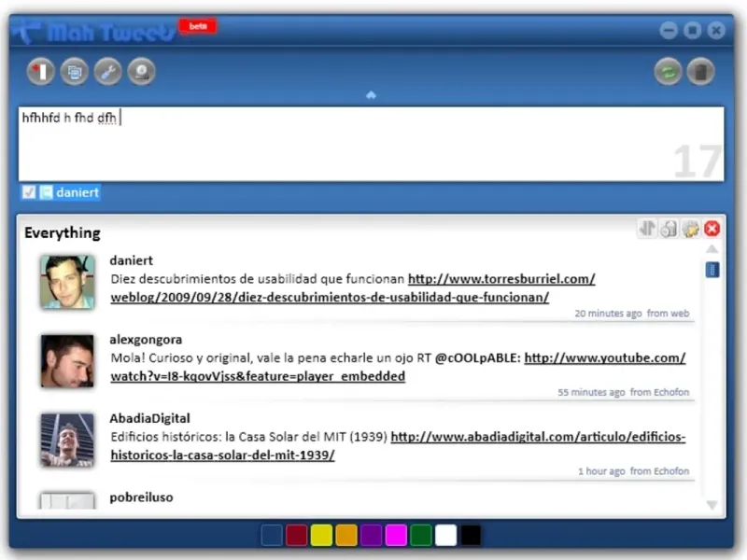The width and height of the screenshot is (747, 560).
Task: Click the 'from web' source text
Action: pos(668,314)
